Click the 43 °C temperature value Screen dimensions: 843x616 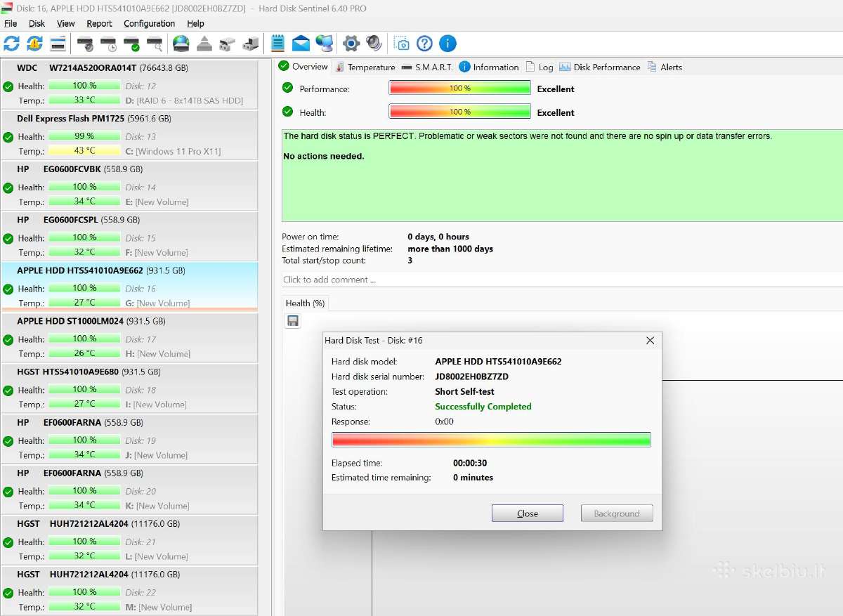click(x=84, y=151)
